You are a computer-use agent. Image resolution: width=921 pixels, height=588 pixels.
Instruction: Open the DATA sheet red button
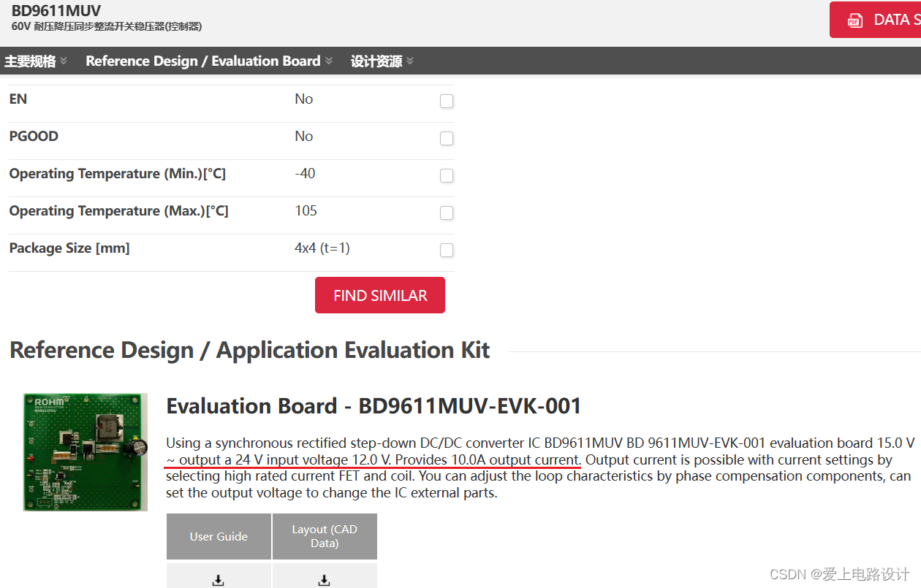pos(875,20)
